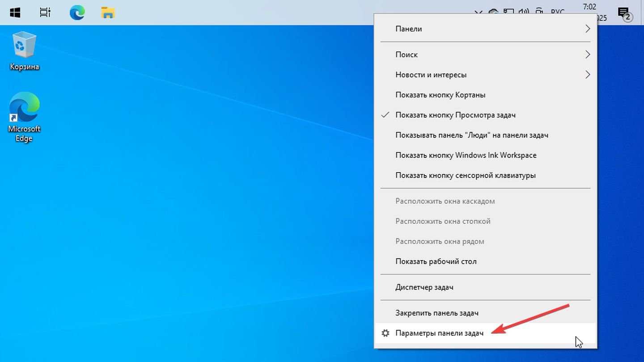Toggle Закрепить панель задач
The width and height of the screenshot is (644, 362).
pos(485,313)
